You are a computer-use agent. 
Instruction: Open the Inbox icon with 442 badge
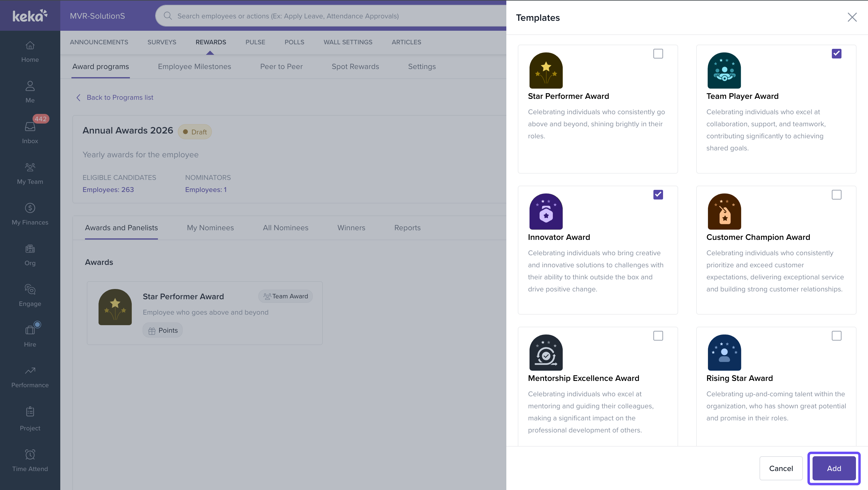tap(30, 126)
